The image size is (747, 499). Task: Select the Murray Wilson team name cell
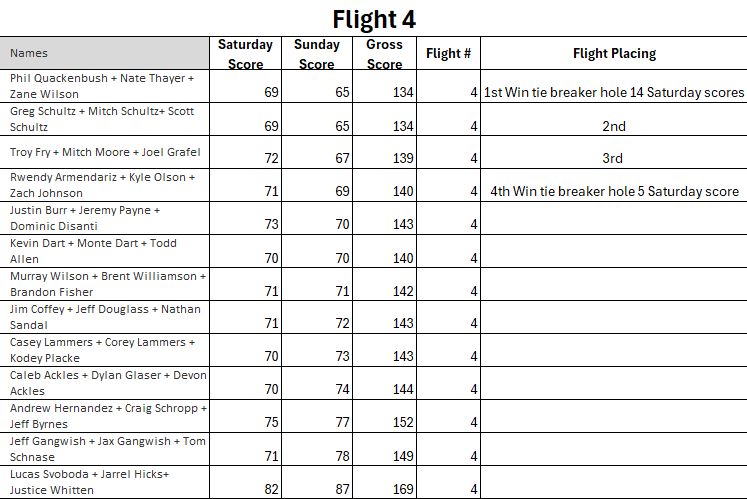point(108,283)
